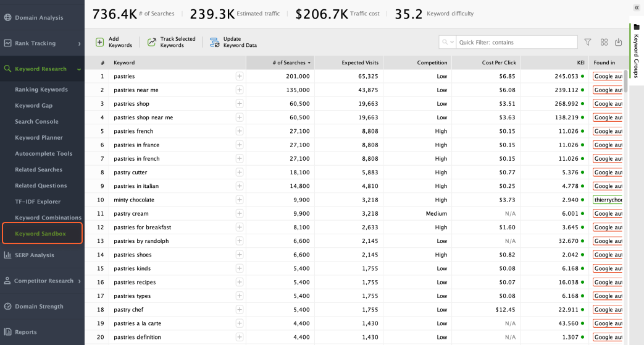Open the workspace grid view icon
The width and height of the screenshot is (644, 345).
point(604,42)
